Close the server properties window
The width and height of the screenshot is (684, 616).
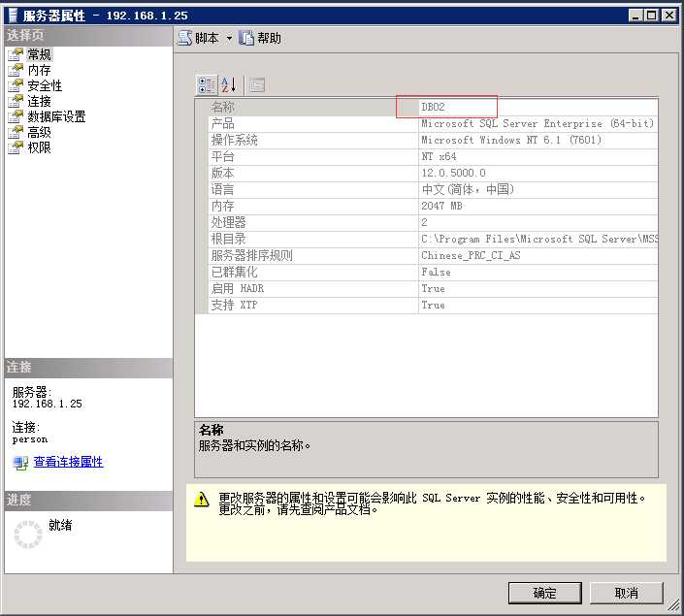(x=668, y=16)
